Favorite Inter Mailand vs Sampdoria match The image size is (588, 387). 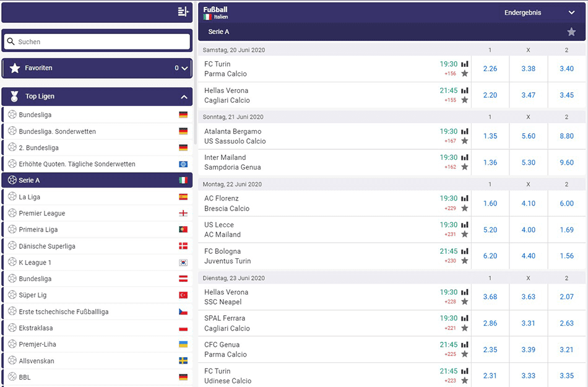[x=465, y=167]
